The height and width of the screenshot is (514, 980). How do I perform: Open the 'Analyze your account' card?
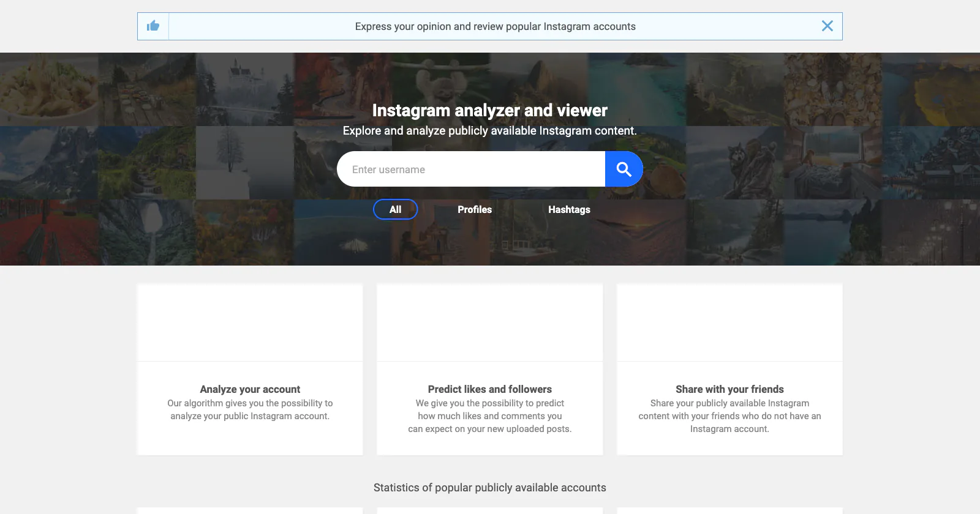[x=250, y=370]
